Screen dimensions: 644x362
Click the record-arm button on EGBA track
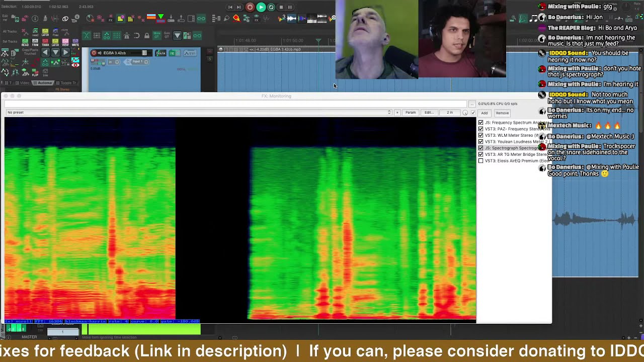point(94,53)
